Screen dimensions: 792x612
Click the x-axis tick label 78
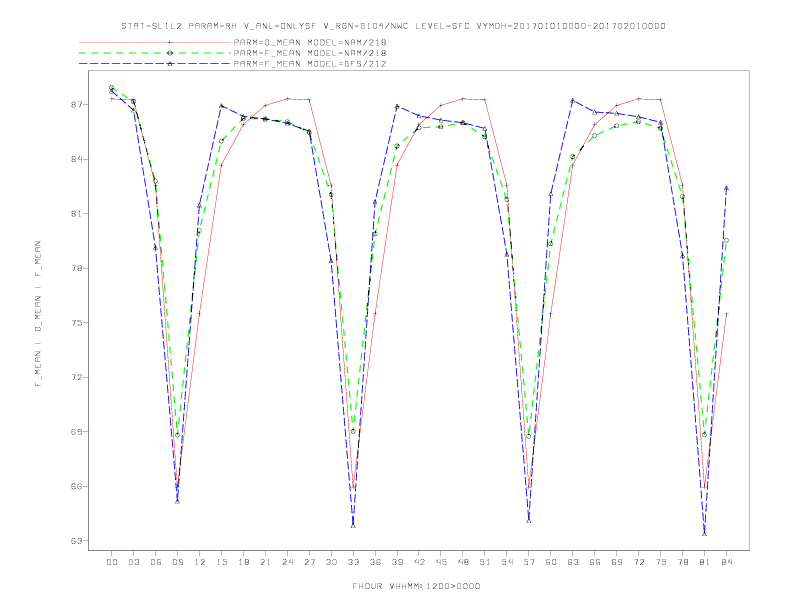(x=683, y=562)
